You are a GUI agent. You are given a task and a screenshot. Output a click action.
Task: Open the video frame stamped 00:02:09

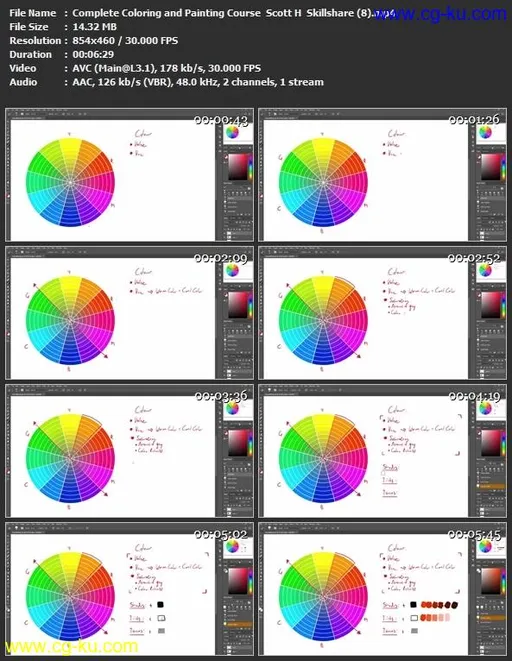coord(129,313)
